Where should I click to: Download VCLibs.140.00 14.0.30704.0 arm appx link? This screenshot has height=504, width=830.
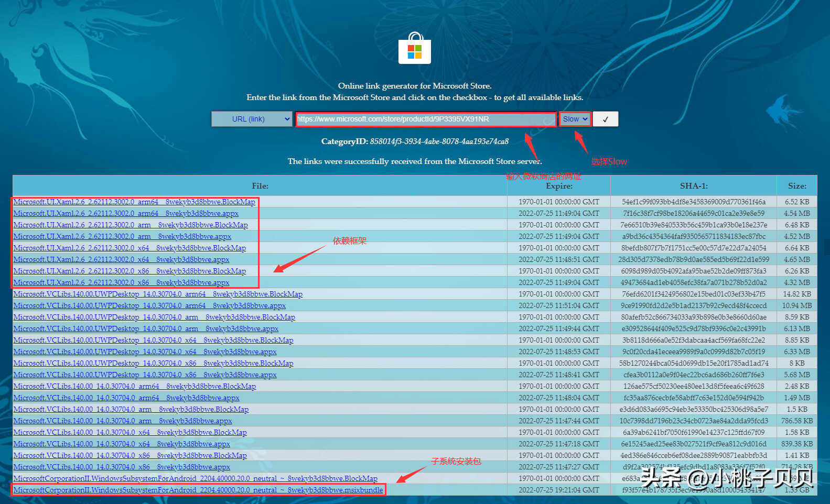123,421
